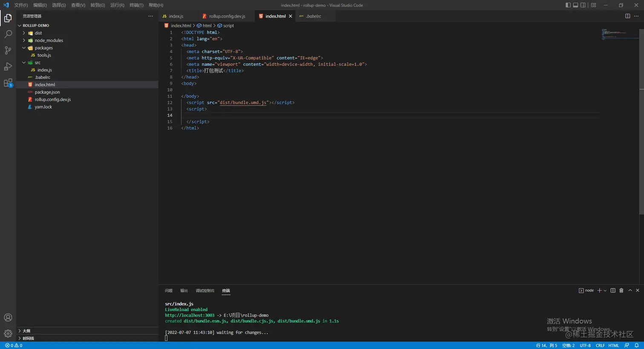Expand the node_modules folder
The width and height of the screenshot is (644, 349).
pos(24,40)
